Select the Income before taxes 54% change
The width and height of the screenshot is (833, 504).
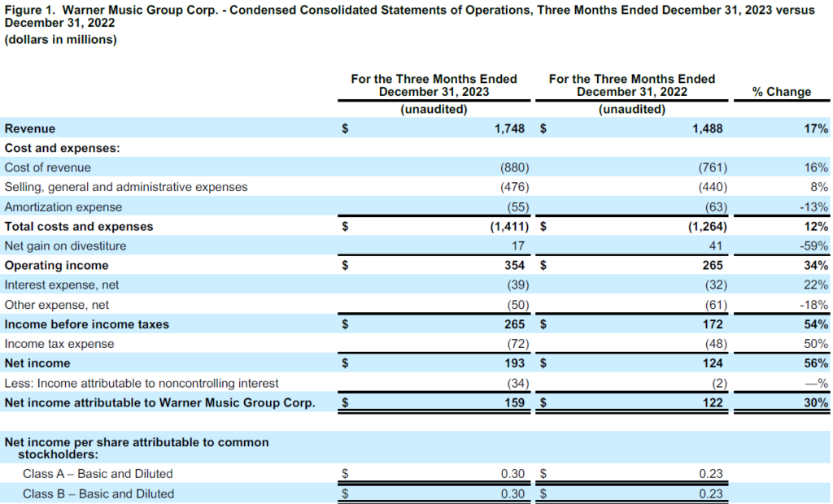pyautogui.click(x=815, y=324)
